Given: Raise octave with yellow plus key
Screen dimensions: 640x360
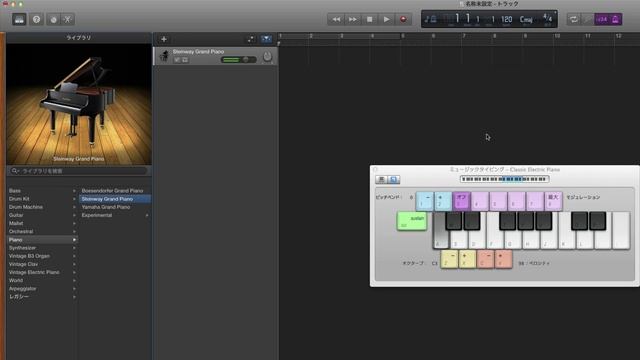Looking at the screenshot, I should pyautogui.click(x=467, y=259).
